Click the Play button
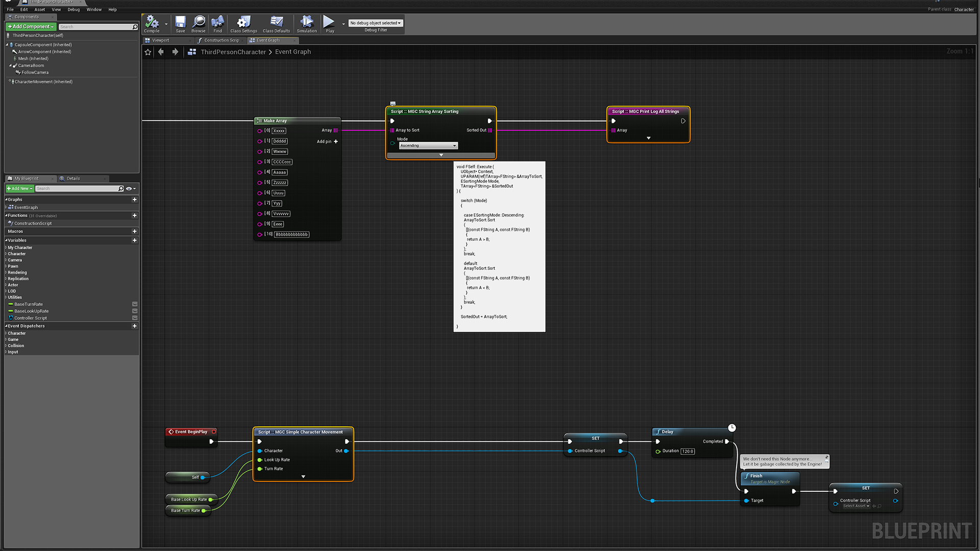 pos(329,23)
